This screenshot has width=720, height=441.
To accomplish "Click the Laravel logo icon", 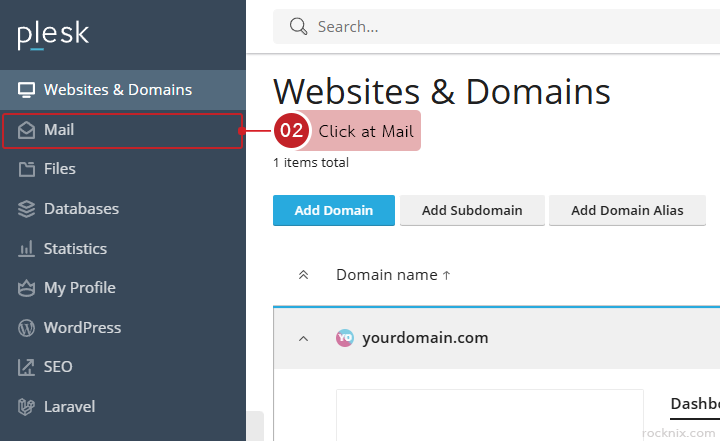I will point(26,407).
